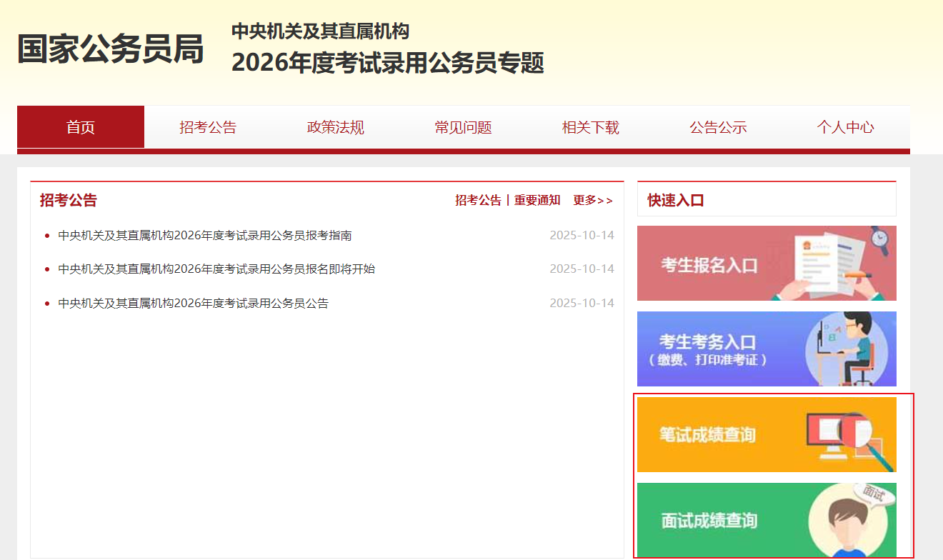Select the 首页 navigation tab

pos(80,126)
